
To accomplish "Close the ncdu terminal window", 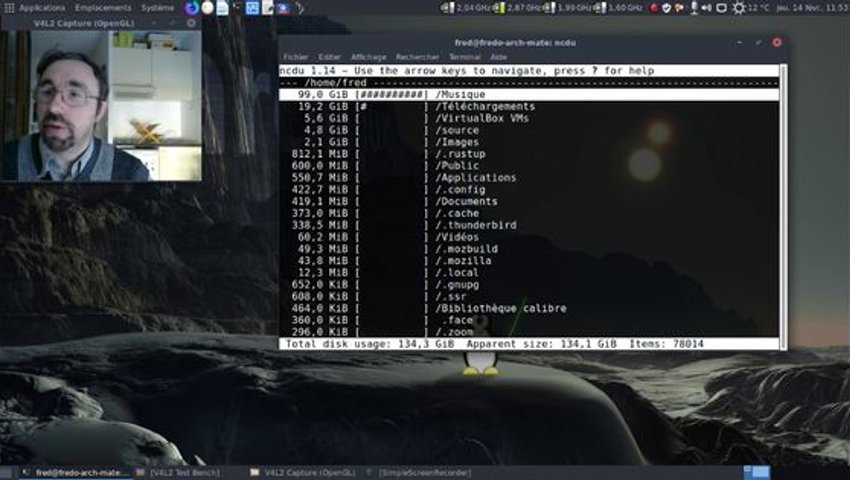I will (x=777, y=42).
